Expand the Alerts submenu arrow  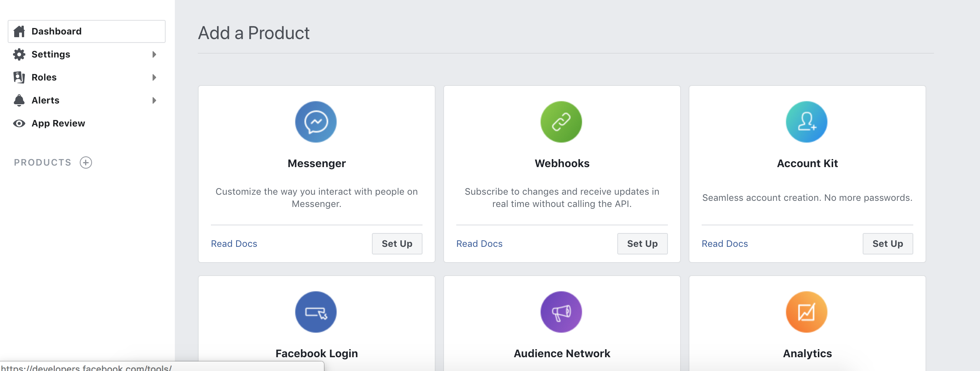[154, 100]
